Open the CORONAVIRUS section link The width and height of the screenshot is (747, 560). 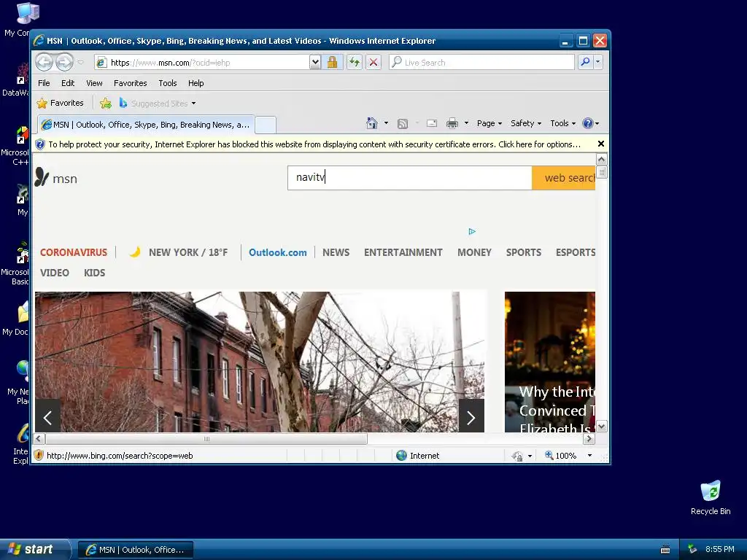coord(74,252)
